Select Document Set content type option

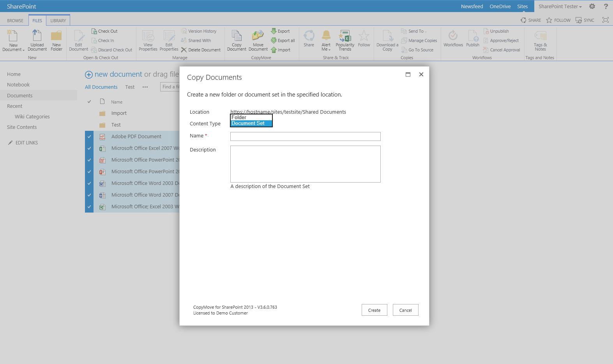coord(251,123)
